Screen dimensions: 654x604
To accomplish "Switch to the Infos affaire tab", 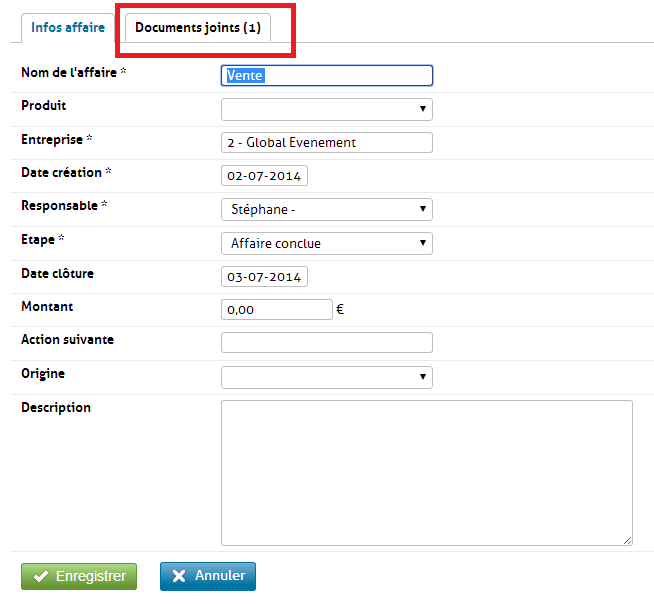I will coord(68,27).
